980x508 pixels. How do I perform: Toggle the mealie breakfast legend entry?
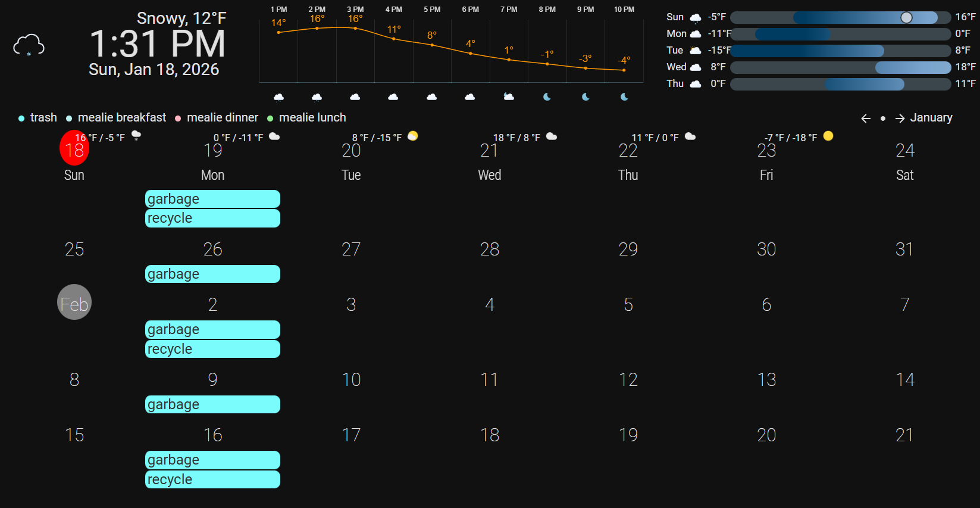(116, 118)
